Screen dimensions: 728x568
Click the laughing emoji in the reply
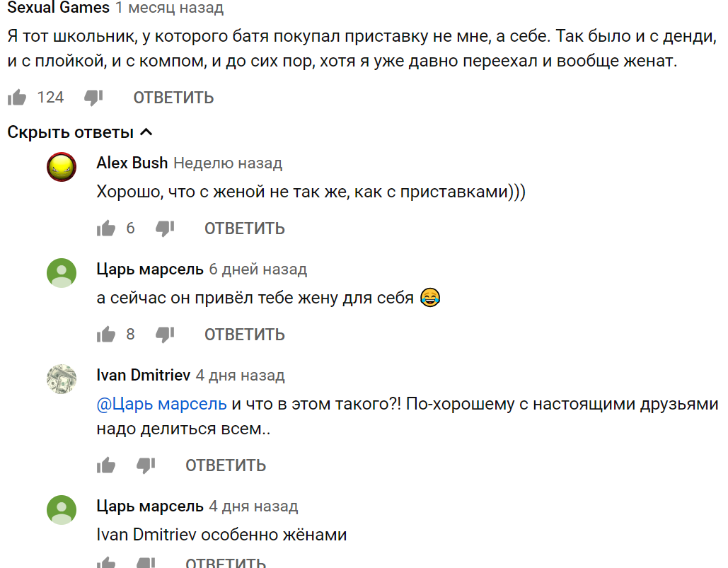[429, 298]
